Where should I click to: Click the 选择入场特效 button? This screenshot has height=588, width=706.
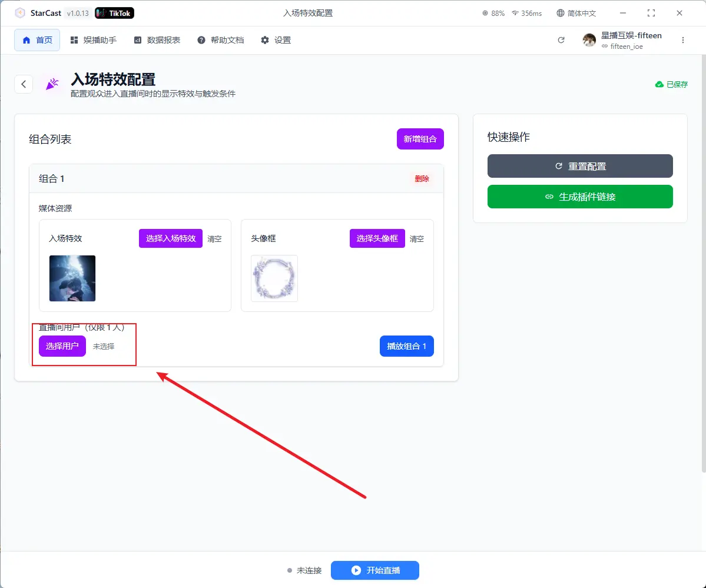(x=171, y=238)
